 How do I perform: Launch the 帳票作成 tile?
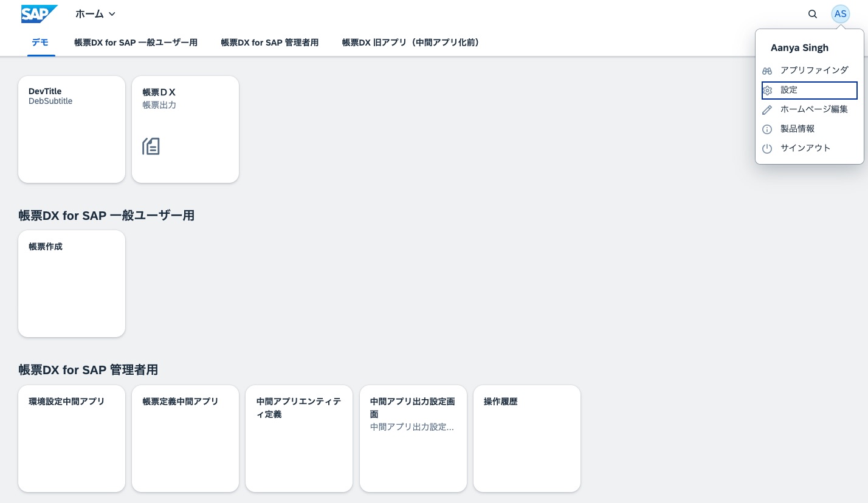72,284
